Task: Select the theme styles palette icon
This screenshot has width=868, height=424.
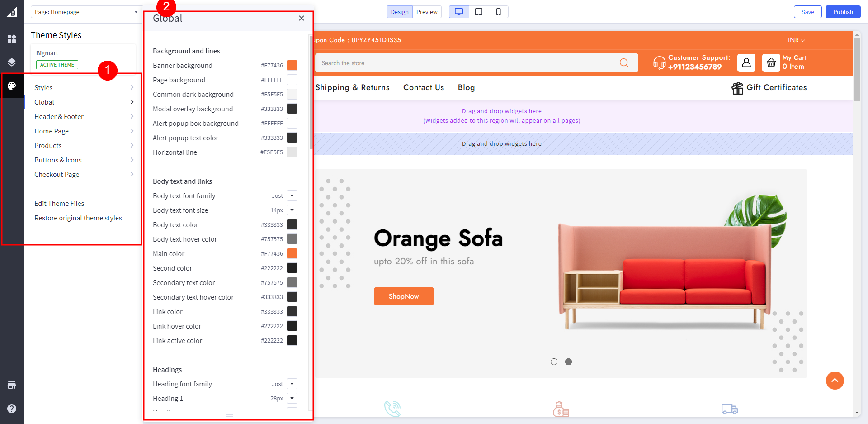Action: pos(12,86)
